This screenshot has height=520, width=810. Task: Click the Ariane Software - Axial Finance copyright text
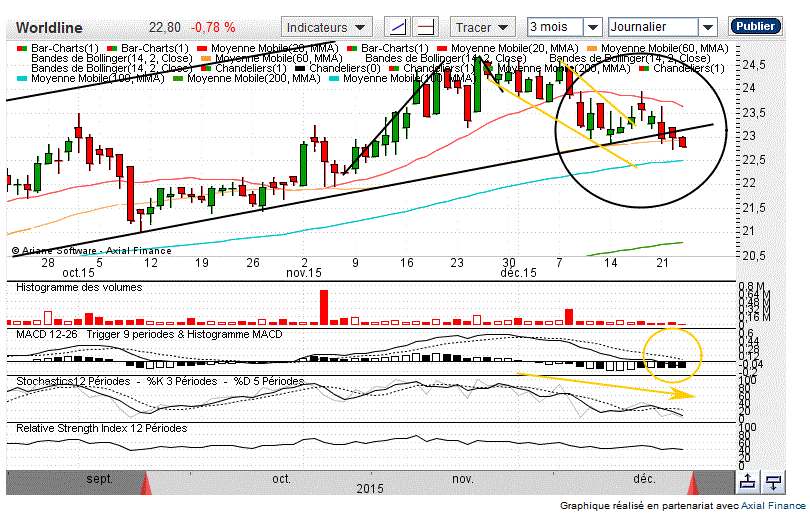(x=91, y=250)
